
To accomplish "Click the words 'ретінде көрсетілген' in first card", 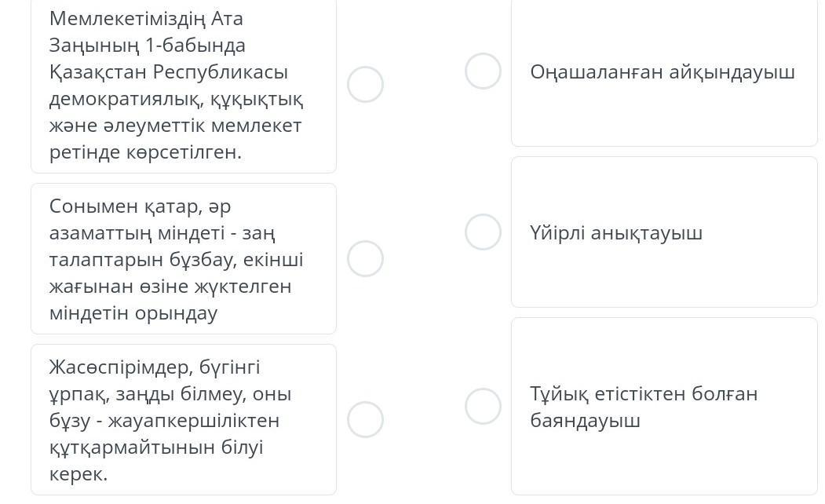I will click(145, 152).
